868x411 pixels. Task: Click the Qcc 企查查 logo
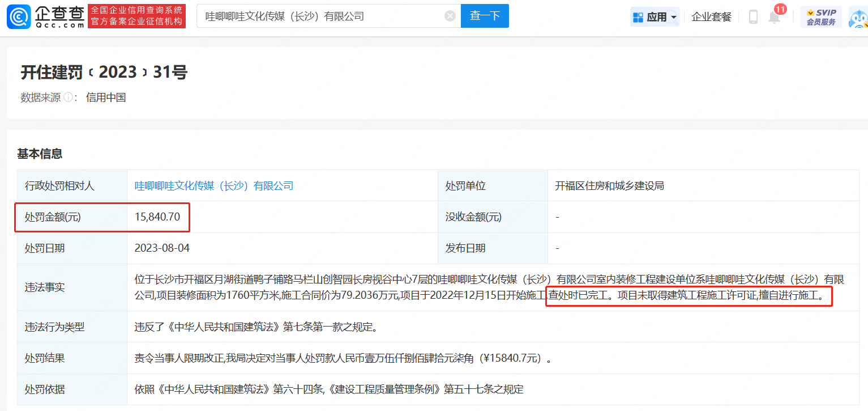(x=46, y=16)
